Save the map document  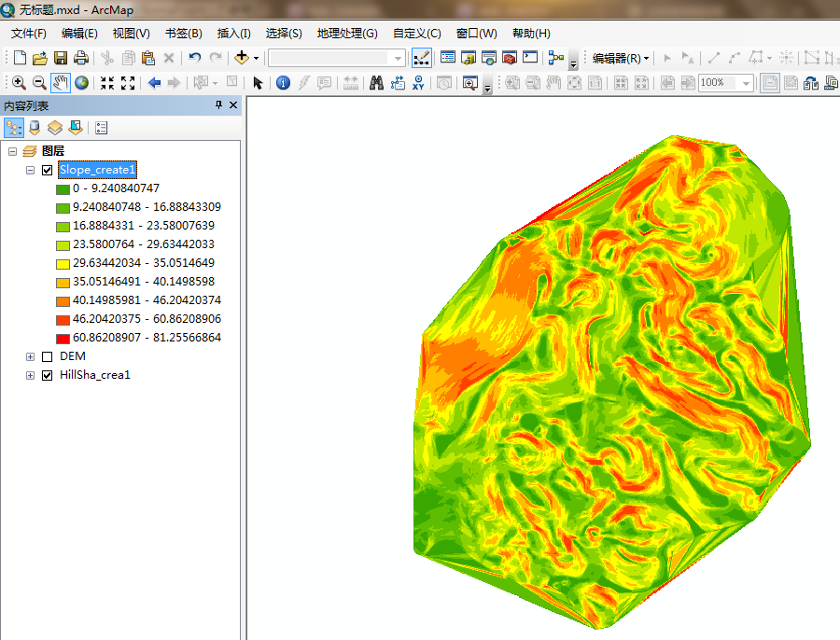[x=61, y=58]
